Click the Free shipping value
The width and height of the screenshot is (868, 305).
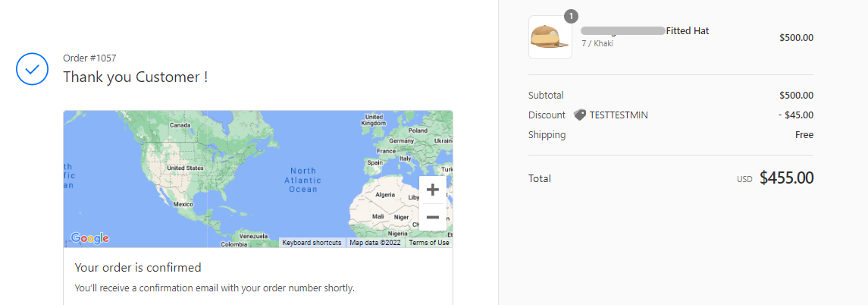click(804, 135)
